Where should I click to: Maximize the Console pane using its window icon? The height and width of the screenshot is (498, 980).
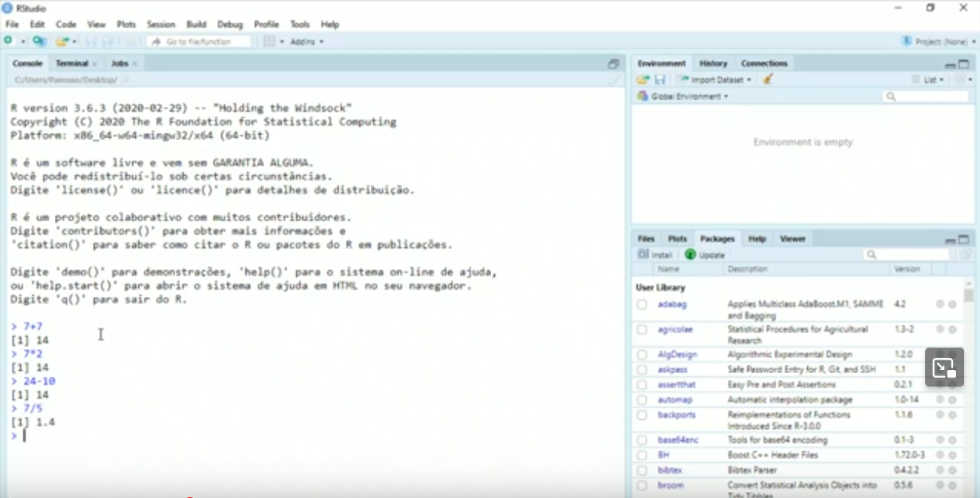tap(614, 64)
